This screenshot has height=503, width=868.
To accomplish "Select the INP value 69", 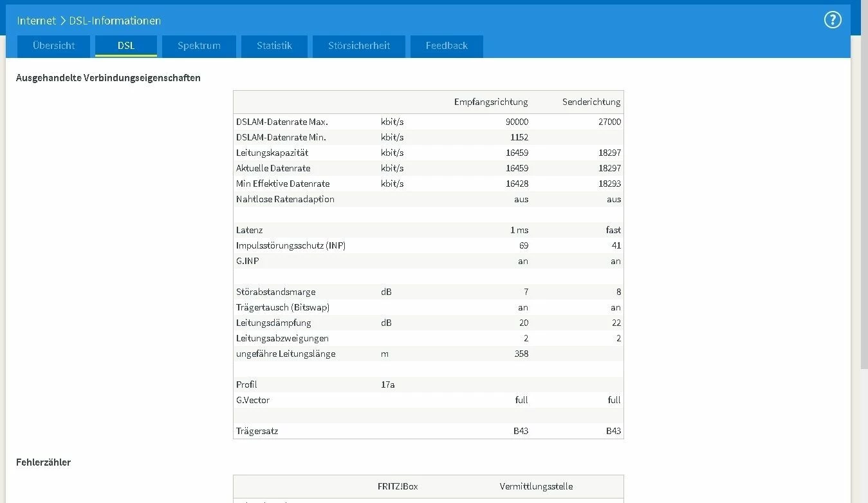I will pyautogui.click(x=524, y=245).
